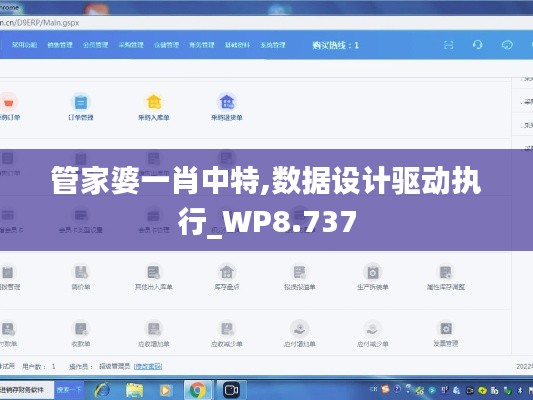Image resolution: width=533 pixels, height=400 pixels.
Task: Open 采购退货单 blue warehouse icon
Action: click(227, 102)
